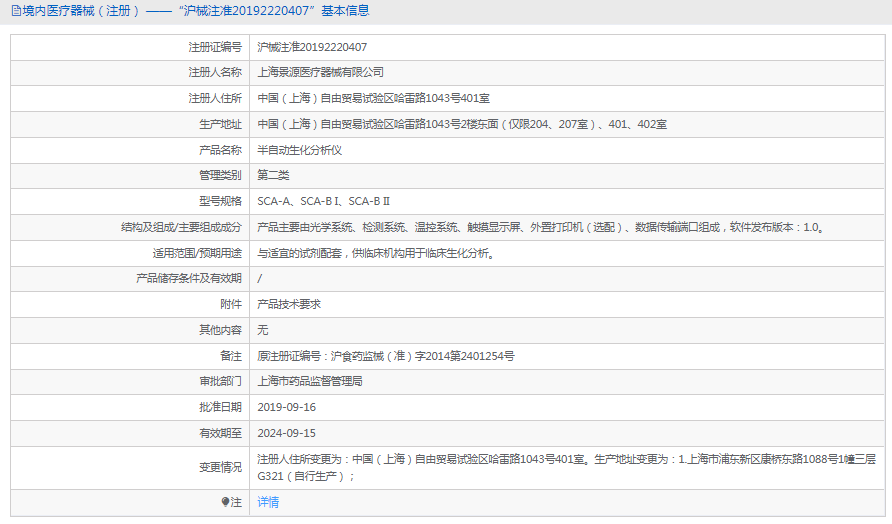The image size is (892, 524).
Task: Click the 生产地址 row label
Action: pyautogui.click(x=220, y=124)
